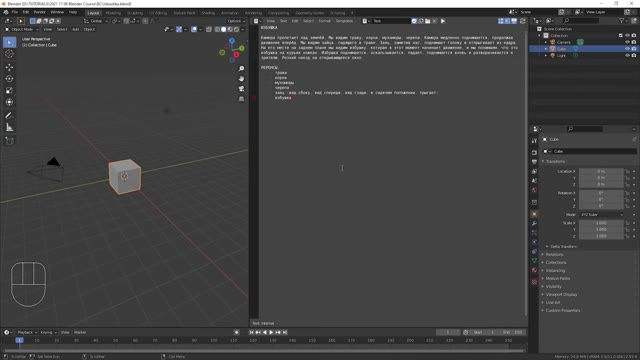Viewport: 640px width, 360px height.
Task: Activate the Move tool
Action: tap(9, 67)
